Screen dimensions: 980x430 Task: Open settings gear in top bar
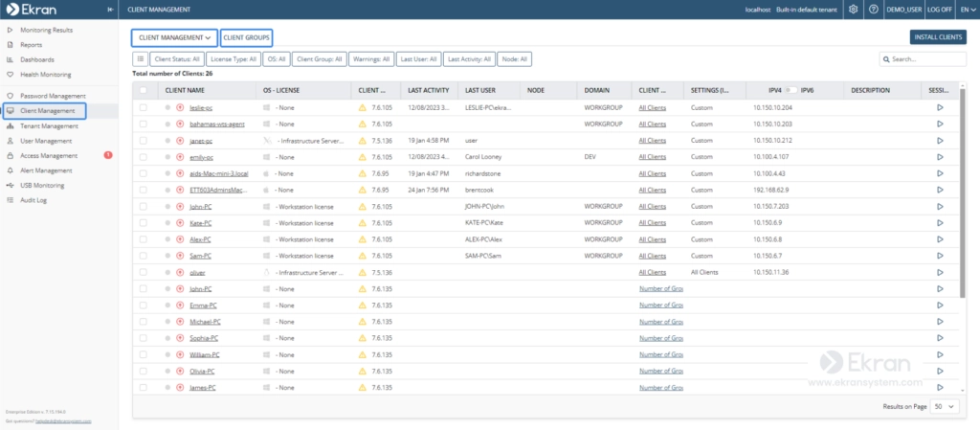853,10
